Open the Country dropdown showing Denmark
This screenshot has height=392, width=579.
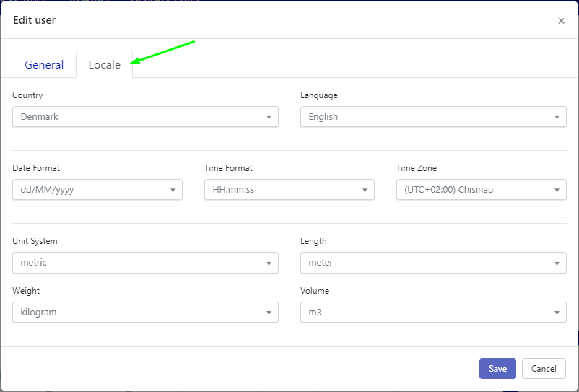[144, 117]
